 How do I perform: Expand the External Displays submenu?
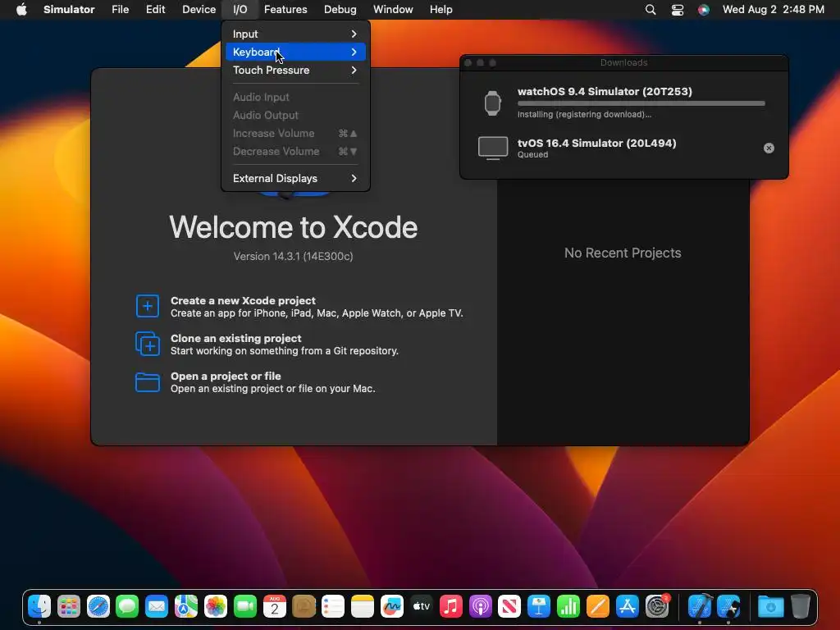coord(295,178)
